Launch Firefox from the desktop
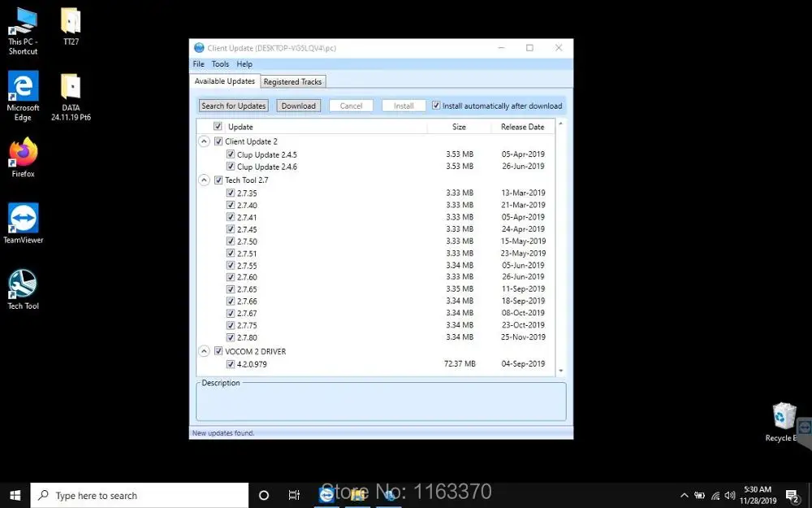 point(23,158)
